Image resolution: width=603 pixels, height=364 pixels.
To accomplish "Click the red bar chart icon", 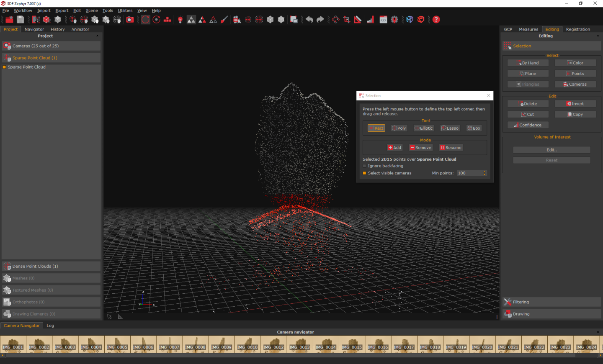I will [x=371, y=20].
